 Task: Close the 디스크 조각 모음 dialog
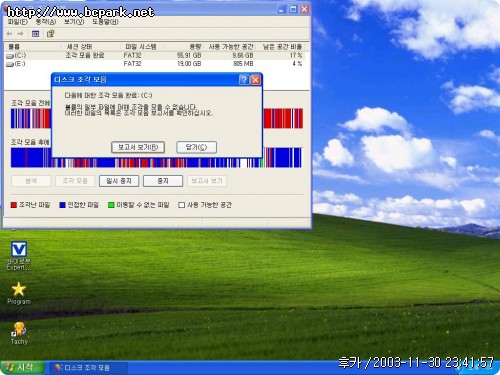tap(255, 80)
